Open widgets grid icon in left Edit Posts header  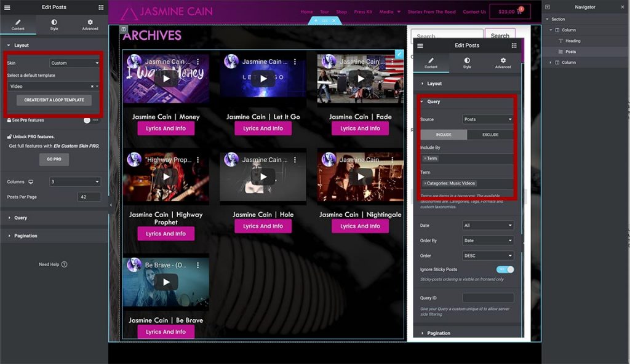(101, 7)
